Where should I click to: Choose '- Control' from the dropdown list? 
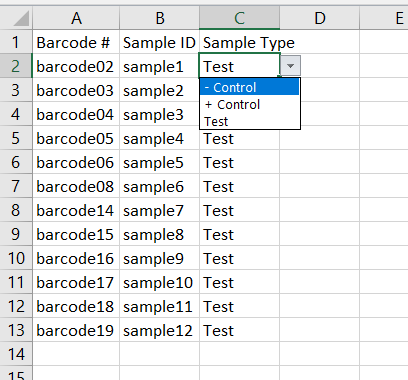[249, 87]
